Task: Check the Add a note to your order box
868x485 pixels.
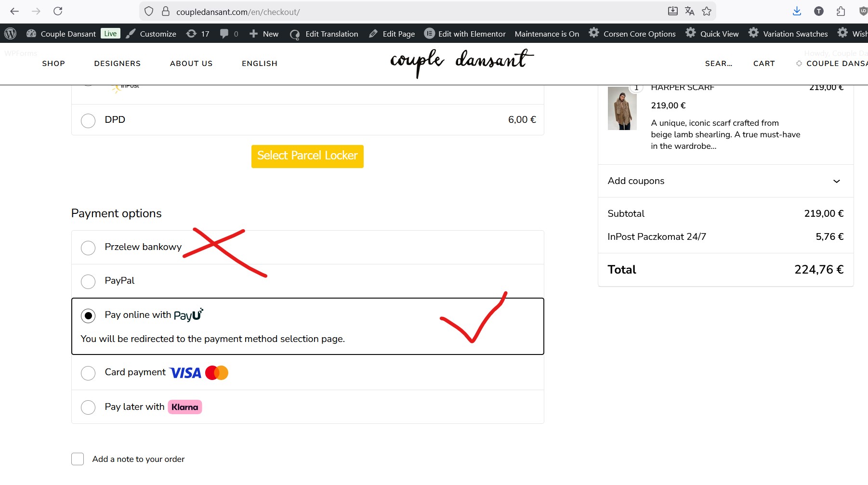Action: click(x=78, y=459)
